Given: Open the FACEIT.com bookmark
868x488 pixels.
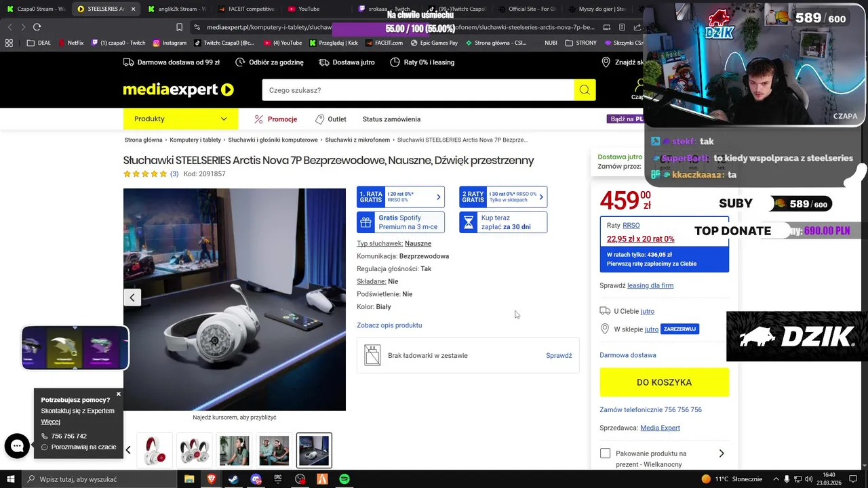Looking at the screenshot, I should (383, 43).
